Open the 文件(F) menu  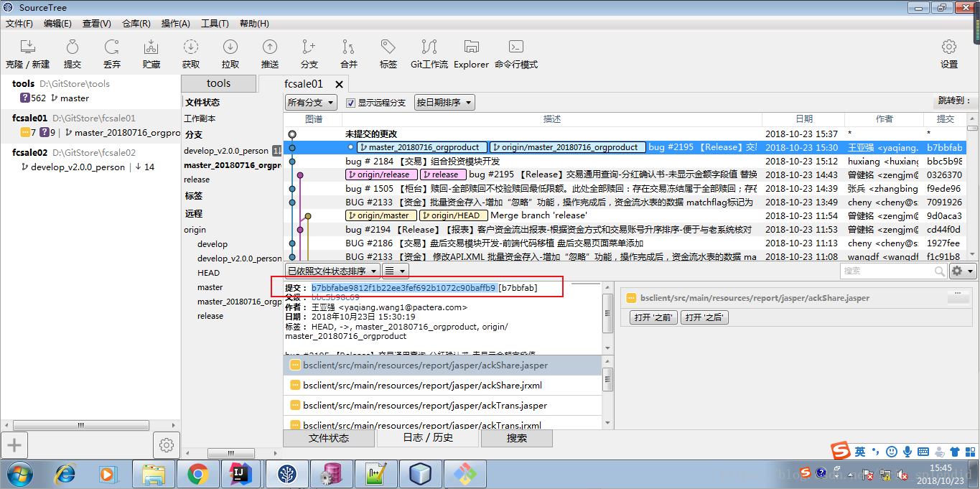[19, 24]
